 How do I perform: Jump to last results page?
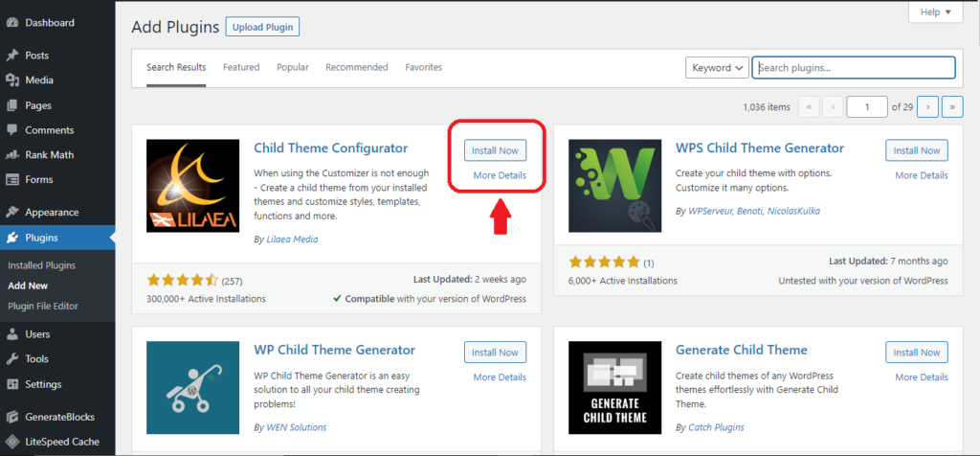[952, 107]
